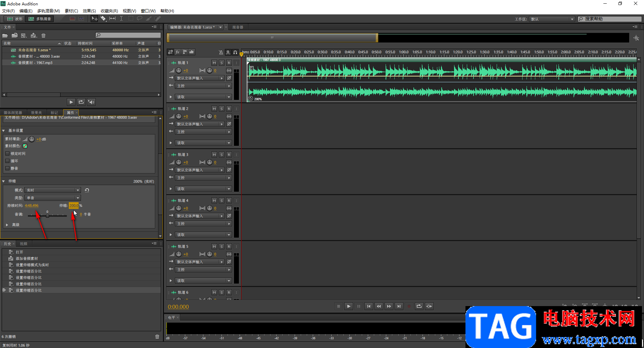Show inputs/outputs view in track header
This screenshot has width=644, height=348.
point(170,52)
